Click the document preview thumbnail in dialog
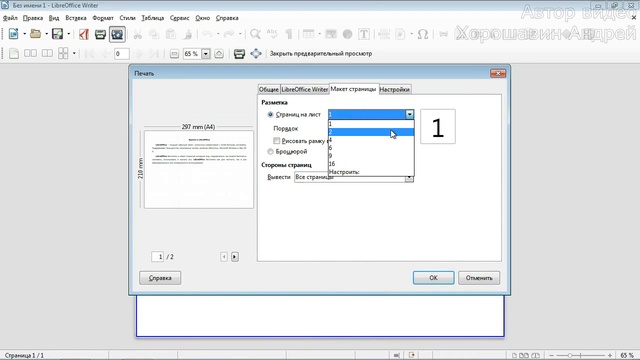The image size is (640, 360). (x=199, y=170)
